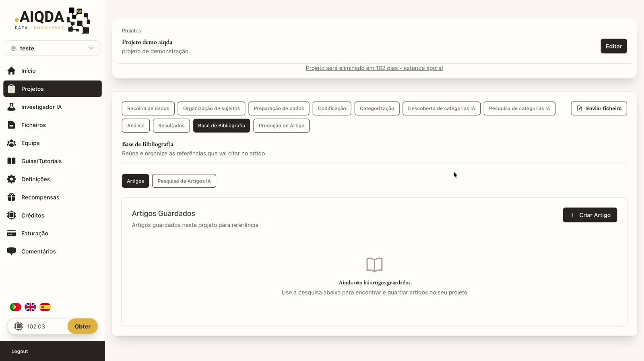Click the 102.03 credits balance
This screenshot has height=361, width=644.
coord(36,326)
